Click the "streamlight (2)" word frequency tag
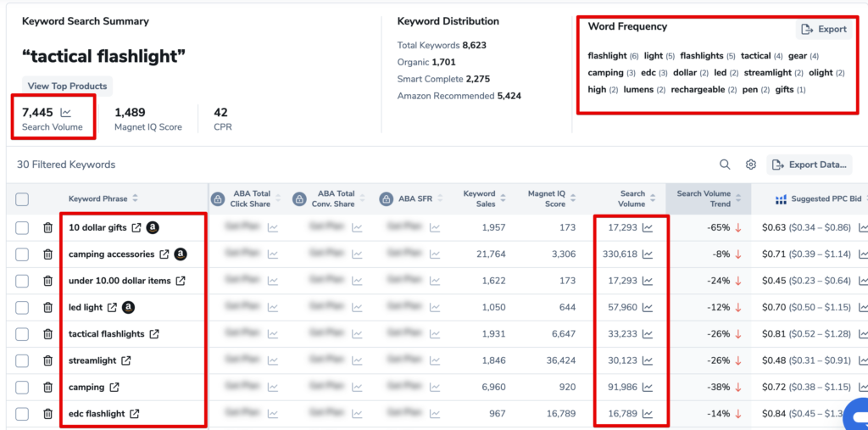The width and height of the screenshot is (868, 430). coord(773,73)
